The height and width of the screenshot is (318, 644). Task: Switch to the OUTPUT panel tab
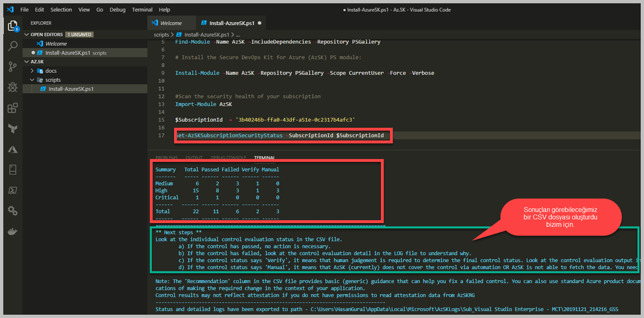tap(194, 158)
